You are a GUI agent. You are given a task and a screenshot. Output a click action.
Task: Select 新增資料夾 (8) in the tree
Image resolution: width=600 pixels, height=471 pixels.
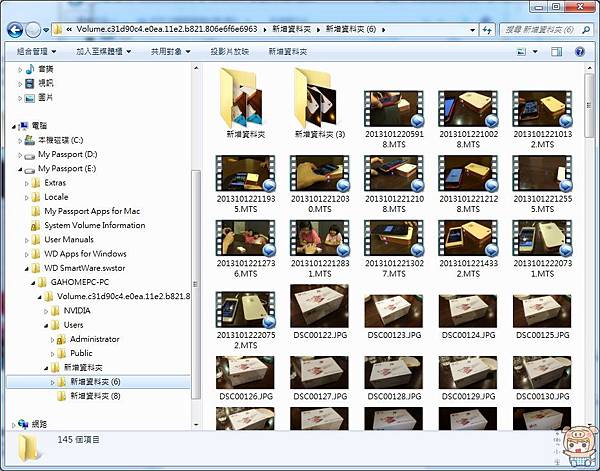[x=89, y=396]
